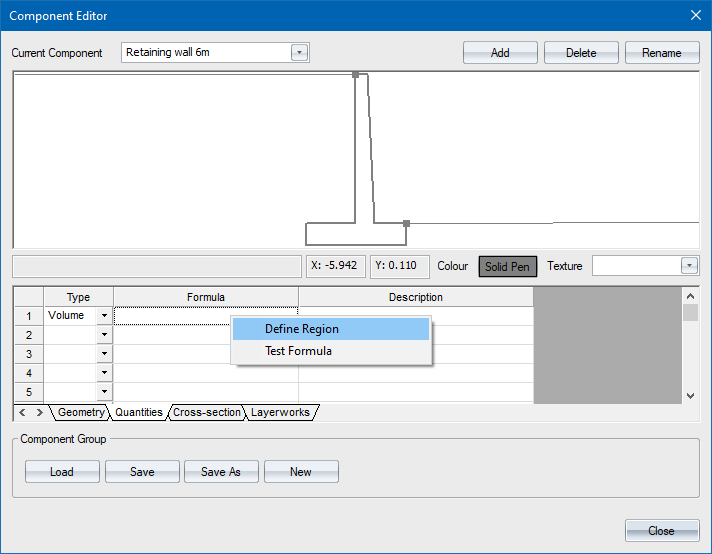Open the Current Component dropdown
Viewport: 712px width, 554px height.
(298, 53)
